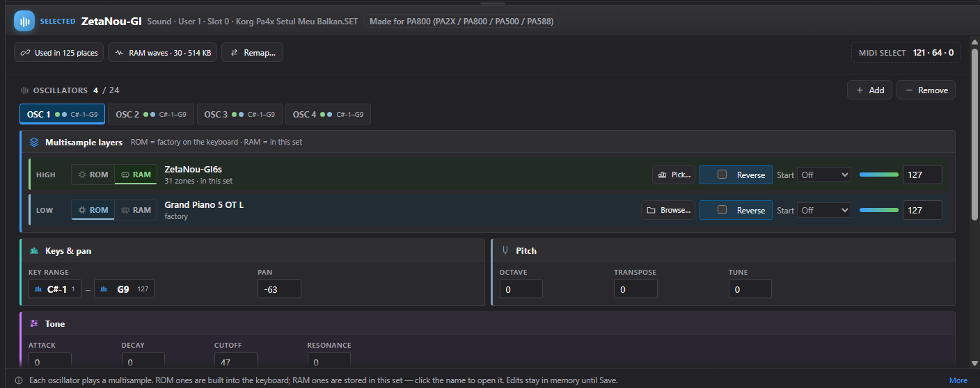Click Browse... for the LOW layer
Image resolution: width=980 pixels, height=388 pixels.
(x=668, y=211)
